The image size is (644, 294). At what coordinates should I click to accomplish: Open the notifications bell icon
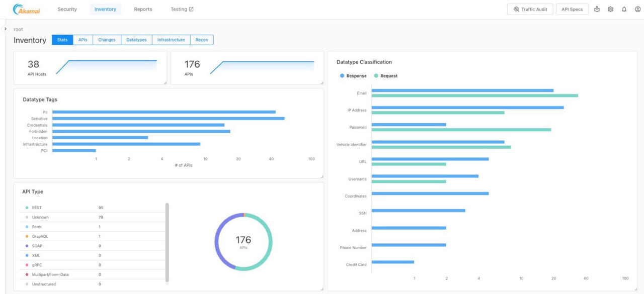(x=623, y=9)
